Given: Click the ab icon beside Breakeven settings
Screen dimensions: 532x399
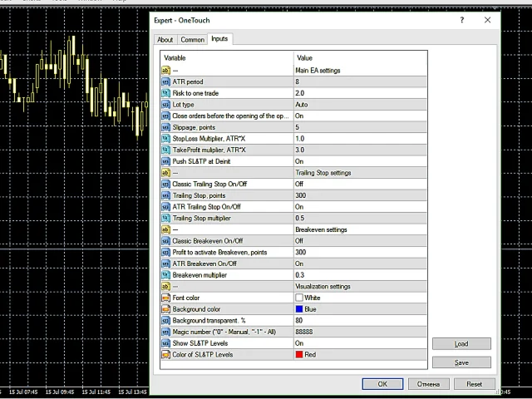Looking at the screenshot, I should click(x=165, y=229).
